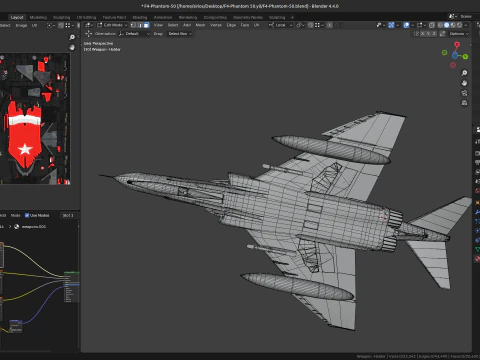Toggle Y axis mesh mirror
Viewport: 480px width, 360px height.
click(x=428, y=34)
